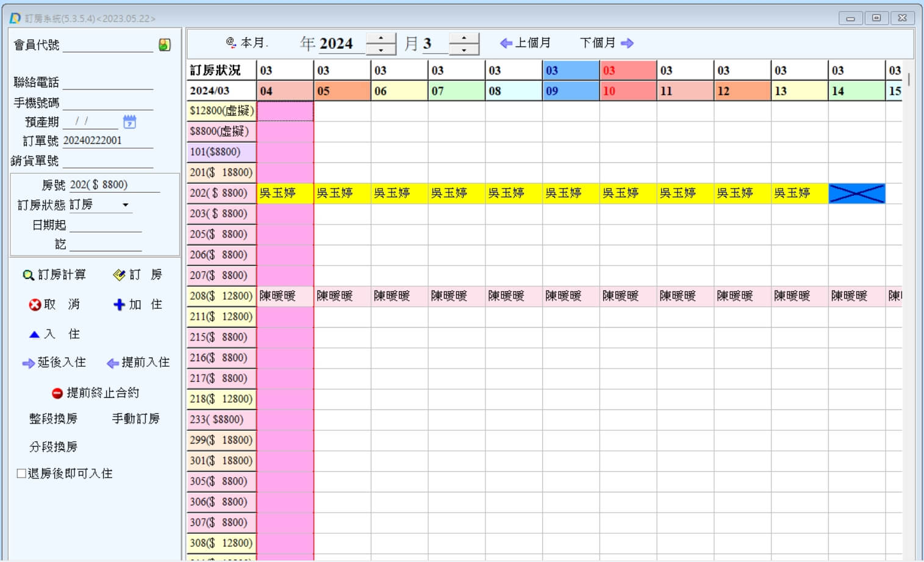Select room row 201($ 18800)
The image size is (924, 562).
(x=221, y=172)
